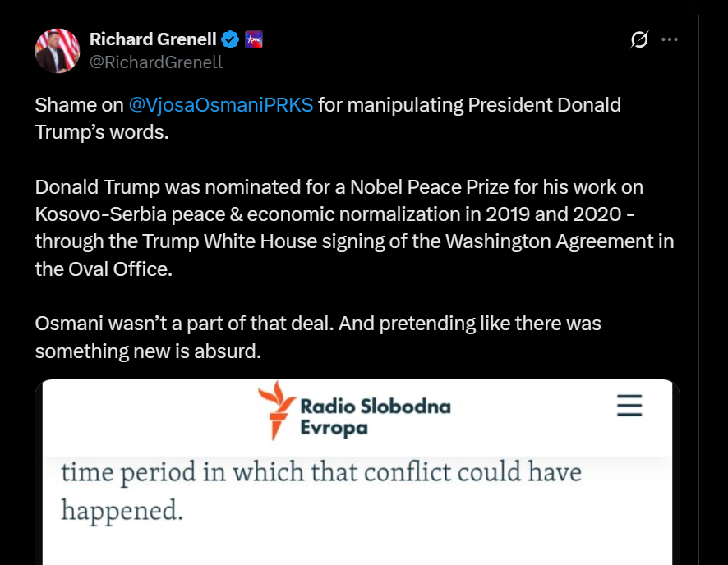Click the Radio Slobodna Evropa torch logo
Viewport: 728px width, 565px height.
coord(276,411)
